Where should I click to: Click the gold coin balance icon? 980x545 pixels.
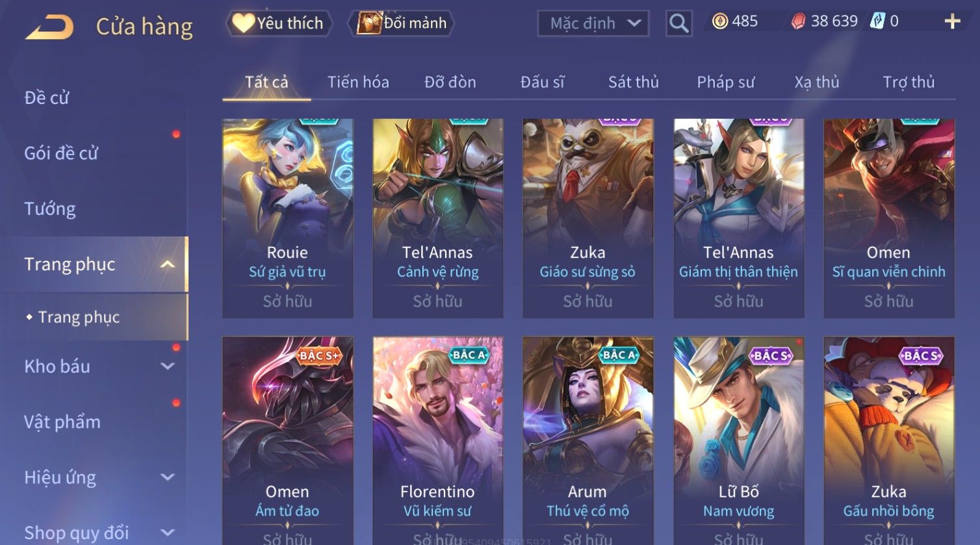point(719,21)
